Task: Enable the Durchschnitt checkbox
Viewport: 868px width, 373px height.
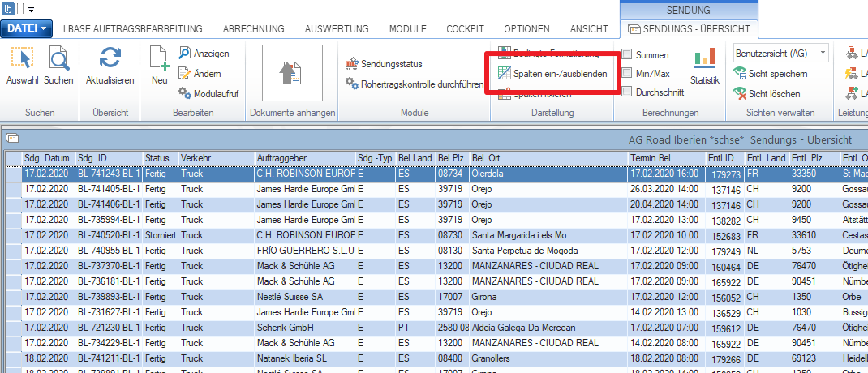Action: point(627,92)
